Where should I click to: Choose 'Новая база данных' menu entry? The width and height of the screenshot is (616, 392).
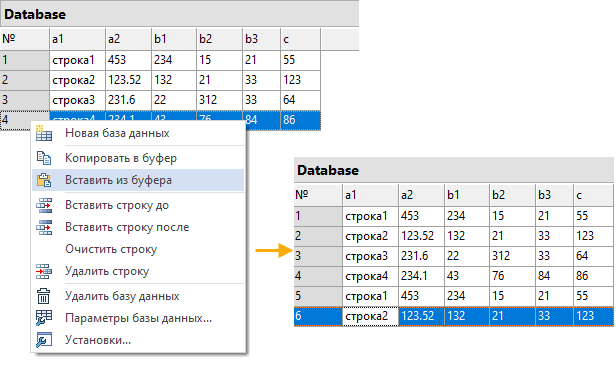tap(138, 133)
